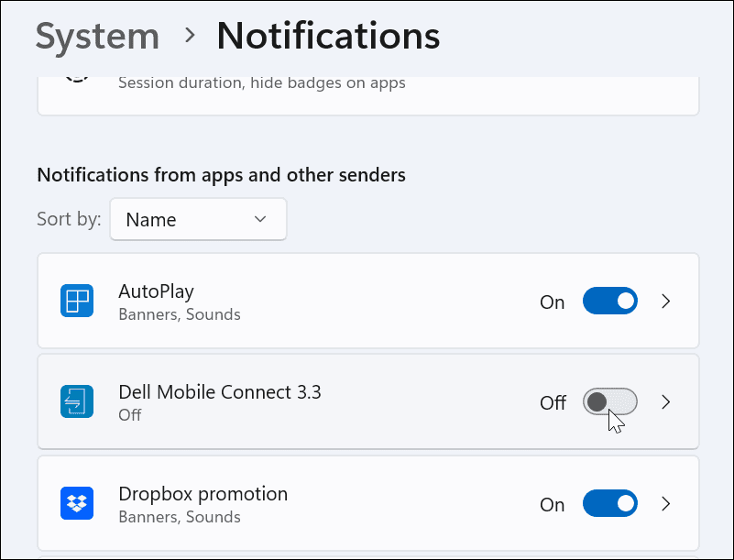Click the Notifications breadcrumb title
Screen dimensions: 734x560
327,36
